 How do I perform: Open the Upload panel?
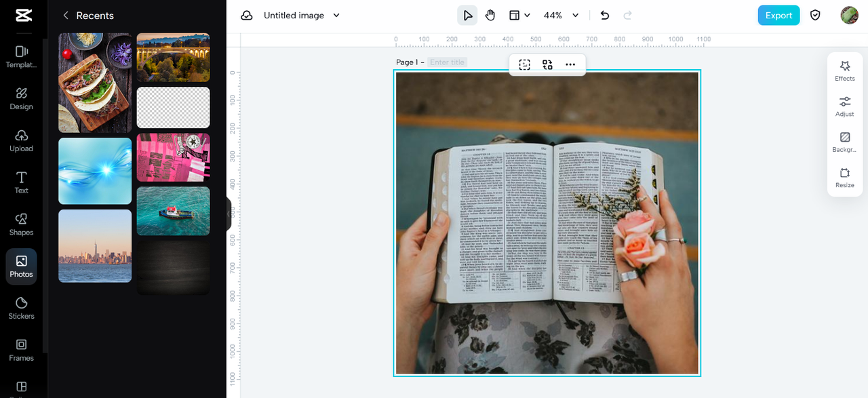21,141
